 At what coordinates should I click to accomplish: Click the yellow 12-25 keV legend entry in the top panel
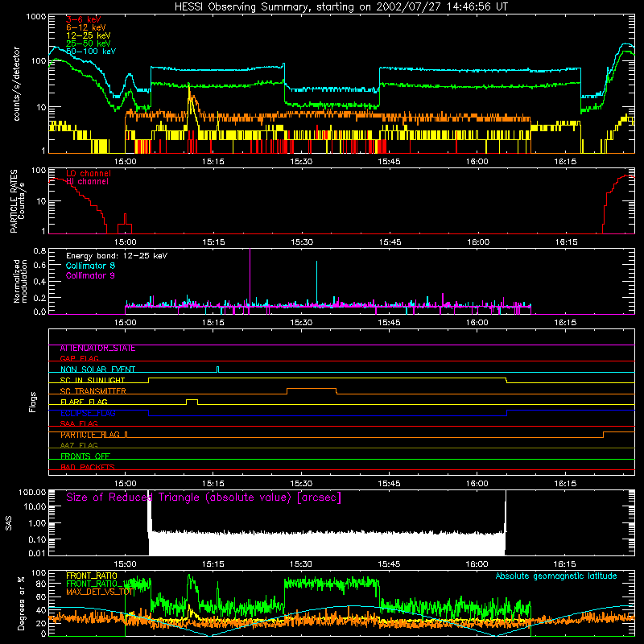pyautogui.click(x=89, y=35)
